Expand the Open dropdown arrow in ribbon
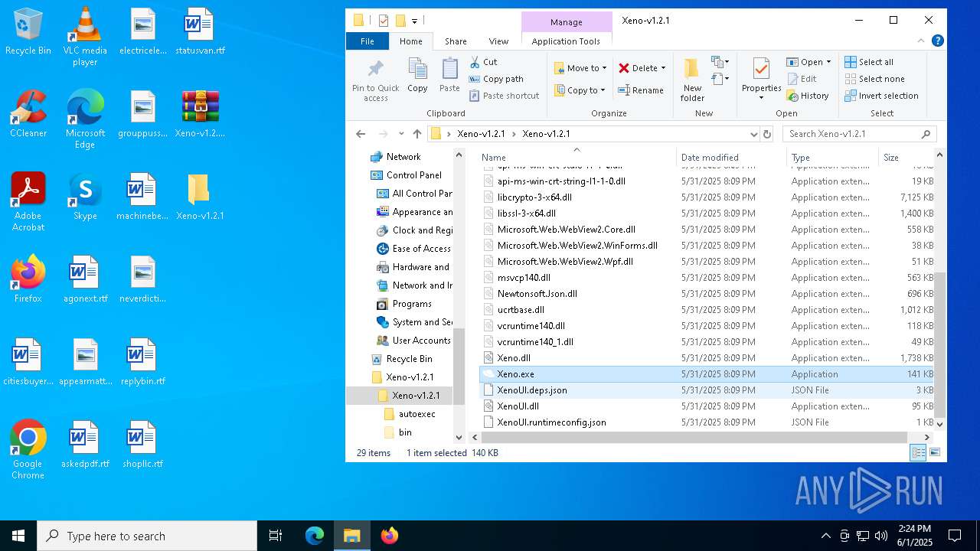 click(x=828, y=62)
